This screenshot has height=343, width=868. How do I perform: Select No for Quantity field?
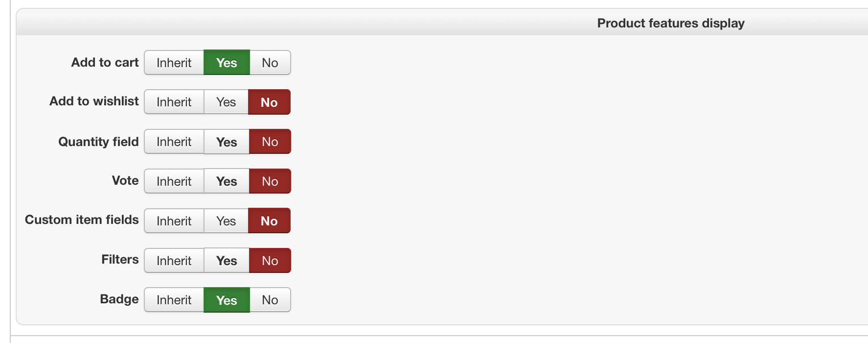coord(270,142)
